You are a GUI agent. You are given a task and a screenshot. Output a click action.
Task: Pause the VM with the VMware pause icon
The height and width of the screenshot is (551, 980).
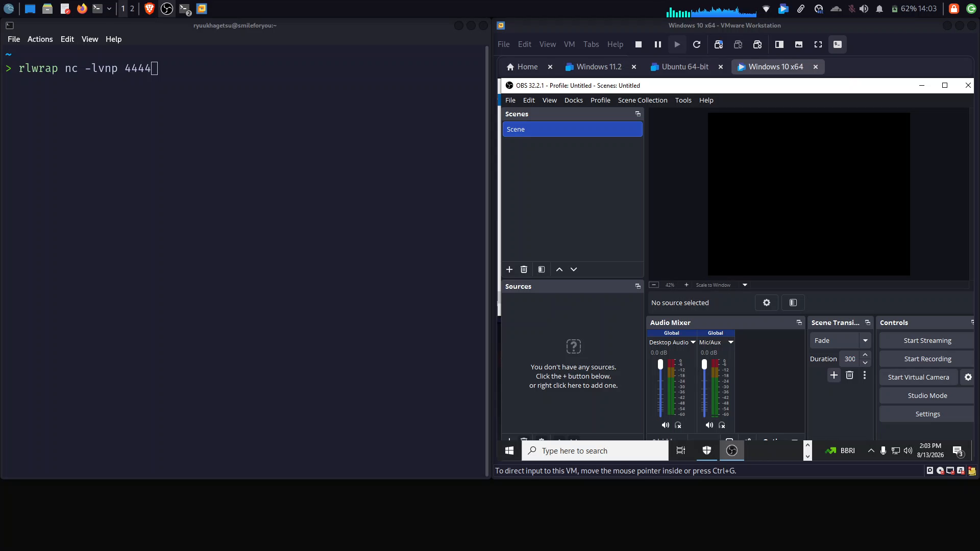point(657,44)
